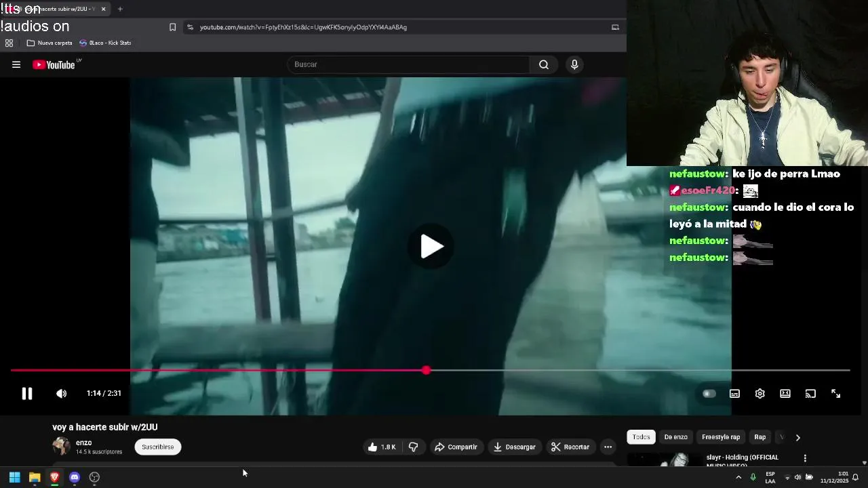The width and height of the screenshot is (868, 488).
Task: Open Discord from the taskbar
Action: point(75,477)
